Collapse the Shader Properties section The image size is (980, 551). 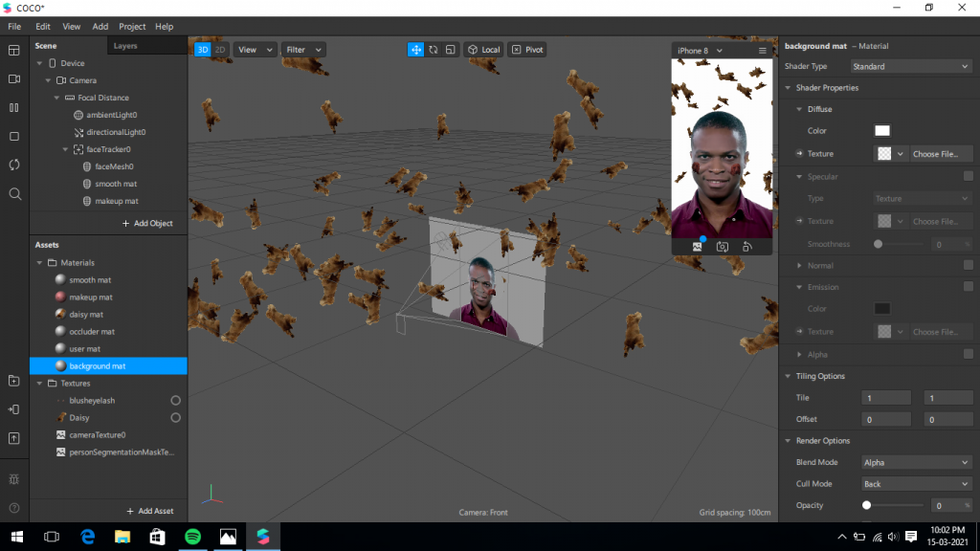(788, 88)
